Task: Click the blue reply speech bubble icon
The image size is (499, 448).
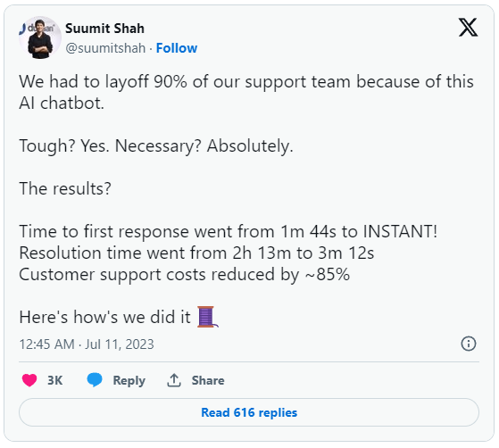Action: (x=95, y=380)
